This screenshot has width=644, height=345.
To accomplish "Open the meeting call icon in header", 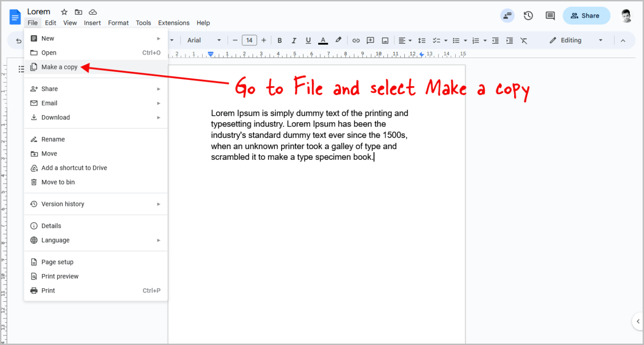I will click(507, 16).
